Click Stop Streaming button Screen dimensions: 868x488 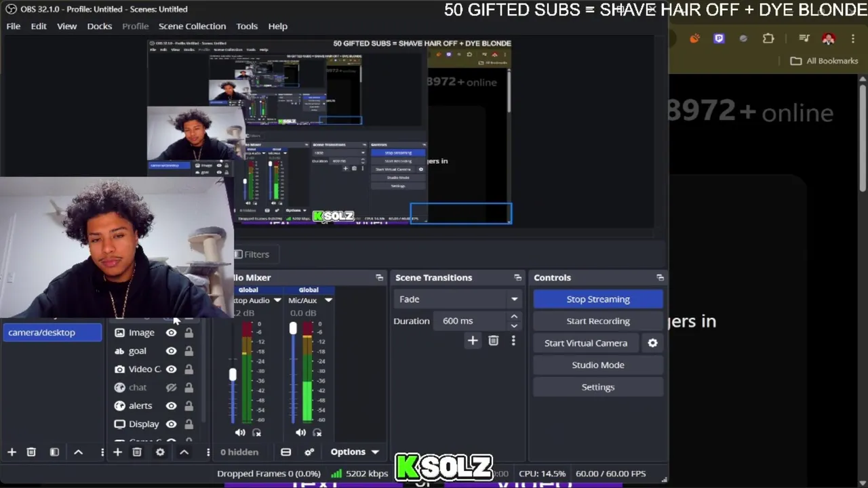[x=598, y=300]
